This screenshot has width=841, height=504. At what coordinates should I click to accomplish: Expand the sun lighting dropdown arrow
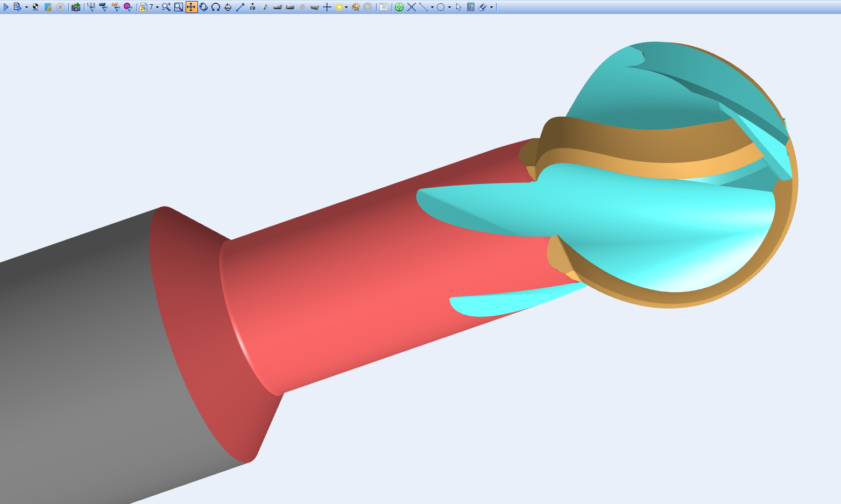(x=346, y=8)
